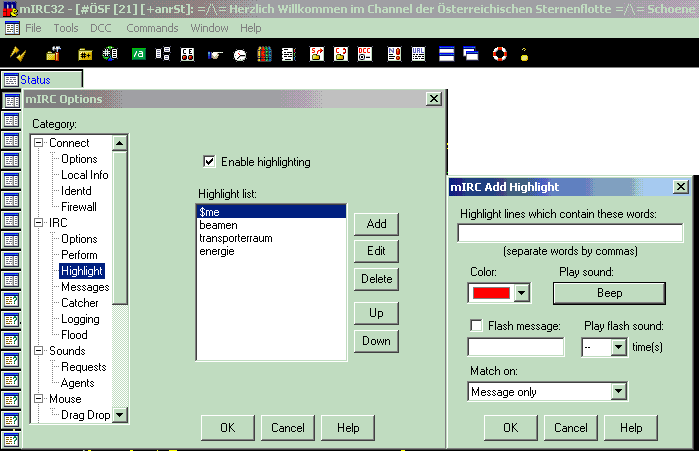Open the URL List toolbar icon
This screenshot has width=699, height=451.
pos(418,54)
